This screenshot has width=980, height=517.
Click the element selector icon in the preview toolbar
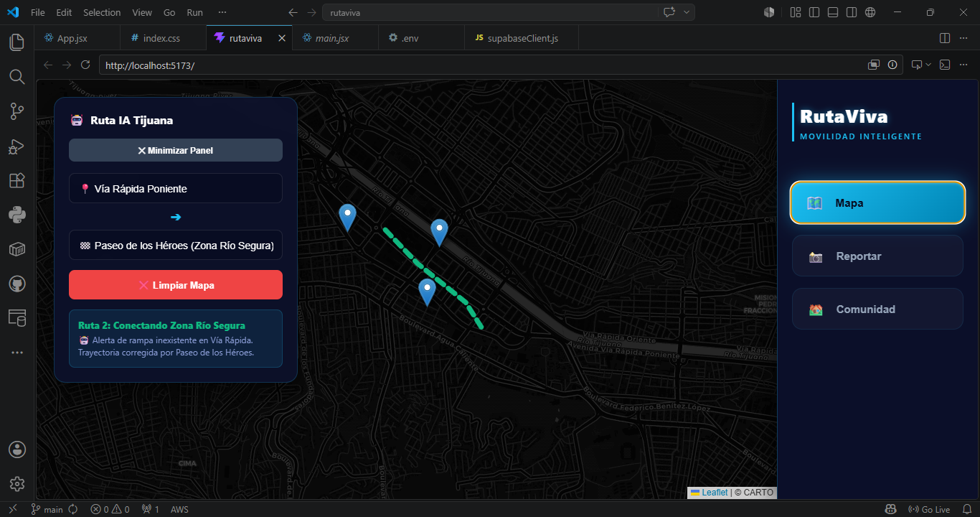point(917,65)
